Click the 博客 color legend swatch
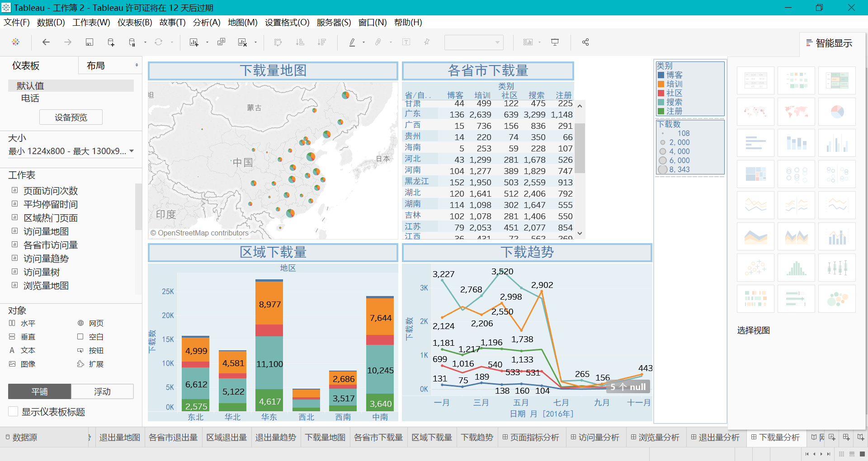868x461 pixels. coord(661,75)
